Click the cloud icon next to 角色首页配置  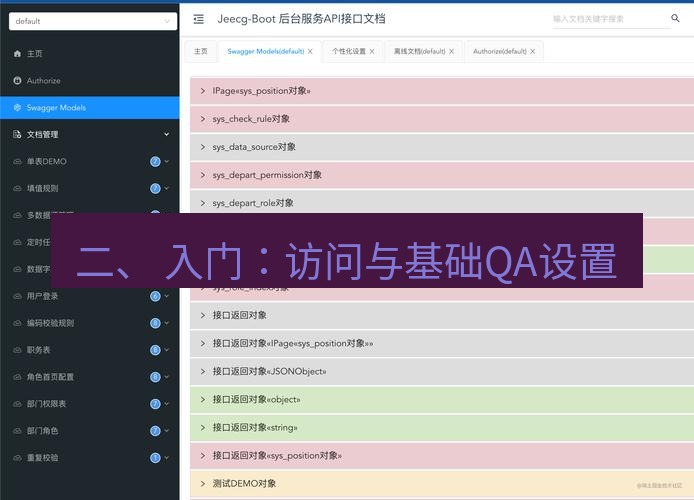tap(17, 377)
